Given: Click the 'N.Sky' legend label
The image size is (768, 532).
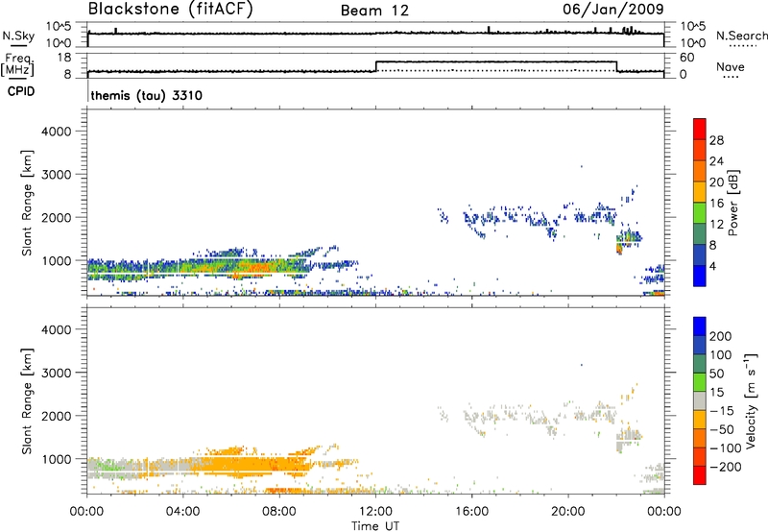Looking at the screenshot, I should coord(18,36).
